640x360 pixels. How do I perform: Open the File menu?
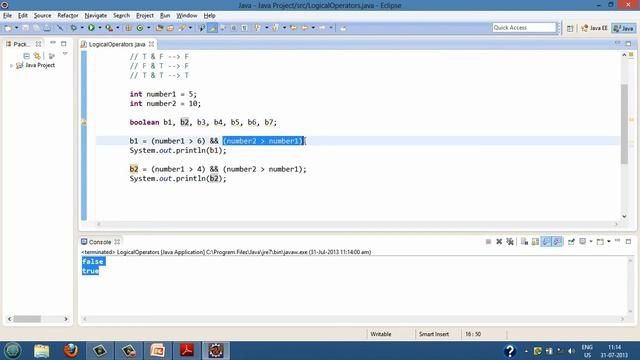coord(7,16)
